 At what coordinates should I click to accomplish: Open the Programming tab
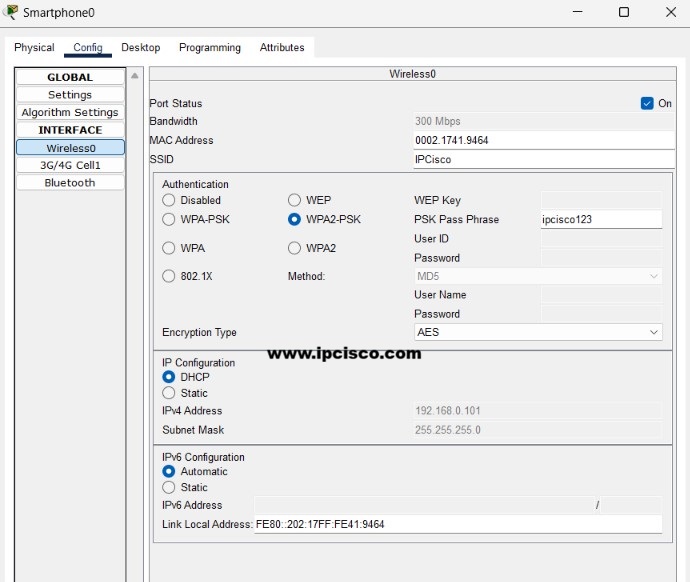210,48
